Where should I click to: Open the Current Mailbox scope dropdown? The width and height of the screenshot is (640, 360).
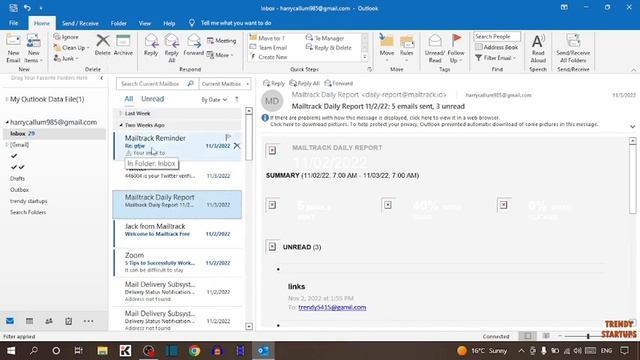click(224, 84)
